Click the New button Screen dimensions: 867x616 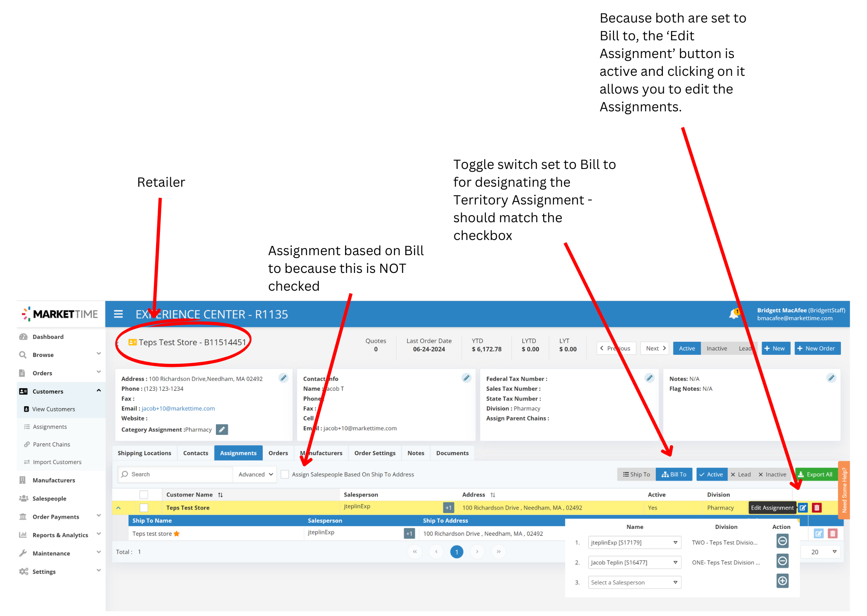775,348
